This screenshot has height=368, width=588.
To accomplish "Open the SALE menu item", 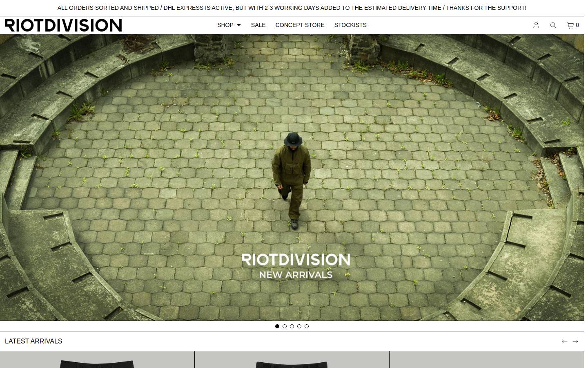I will tap(258, 25).
